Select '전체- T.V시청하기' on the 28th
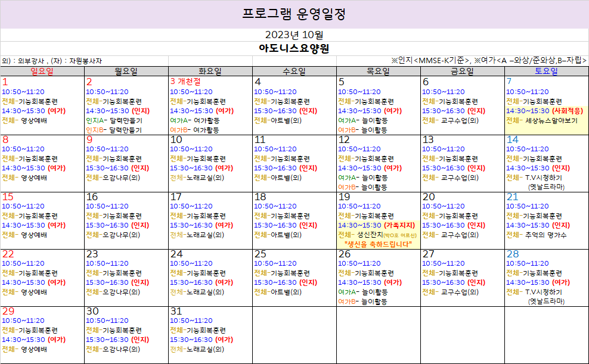The image size is (589, 364). pyautogui.click(x=534, y=293)
